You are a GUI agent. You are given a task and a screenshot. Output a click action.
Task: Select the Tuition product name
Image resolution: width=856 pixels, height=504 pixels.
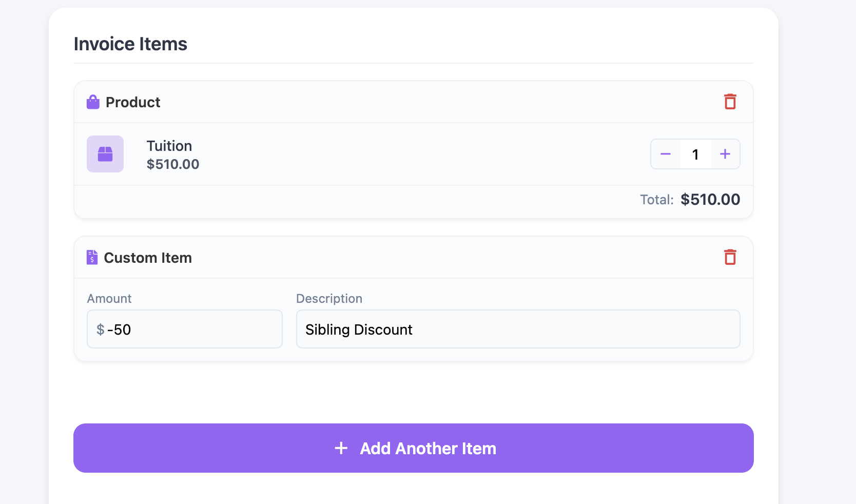[169, 146]
